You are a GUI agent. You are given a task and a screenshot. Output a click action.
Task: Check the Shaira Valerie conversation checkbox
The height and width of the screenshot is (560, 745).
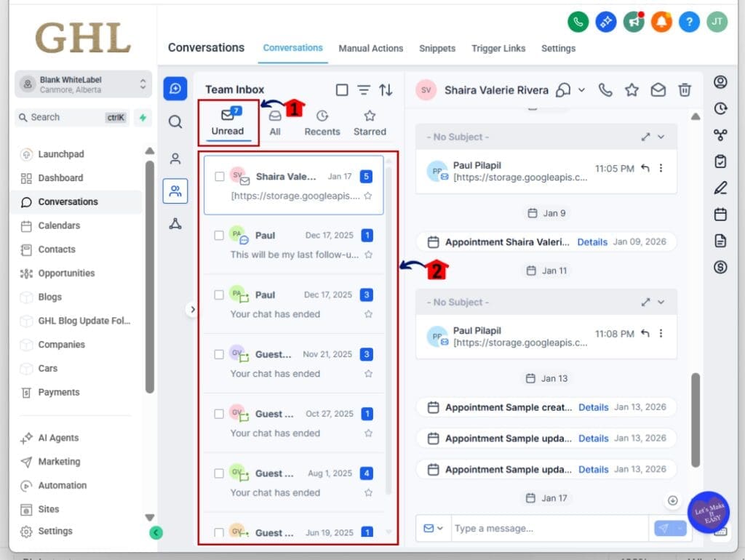coord(219,176)
